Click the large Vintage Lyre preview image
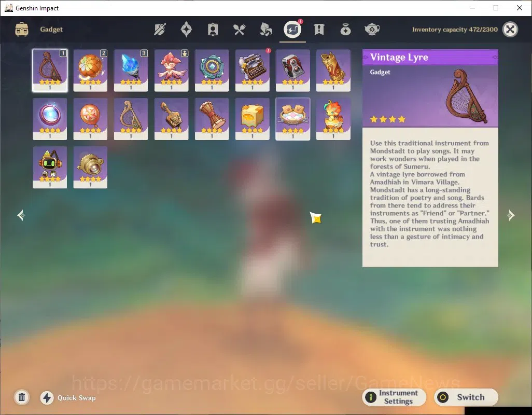The image size is (532, 415). [x=467, y=96]
